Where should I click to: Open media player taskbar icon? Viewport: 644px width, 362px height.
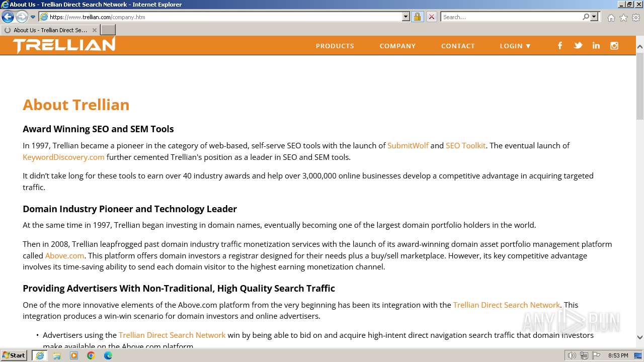(74, 355)
